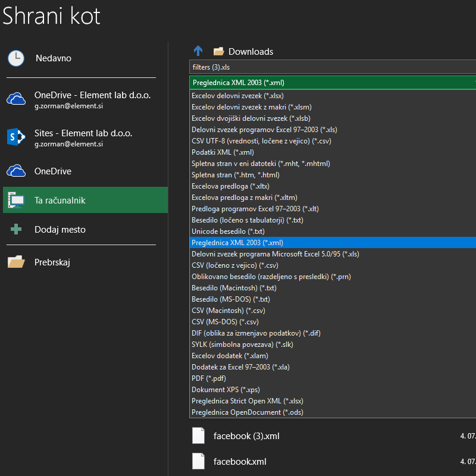Click the file name field filters (3).xls
Viewport: 476px width, 476px height.
[x=333, y=67]
